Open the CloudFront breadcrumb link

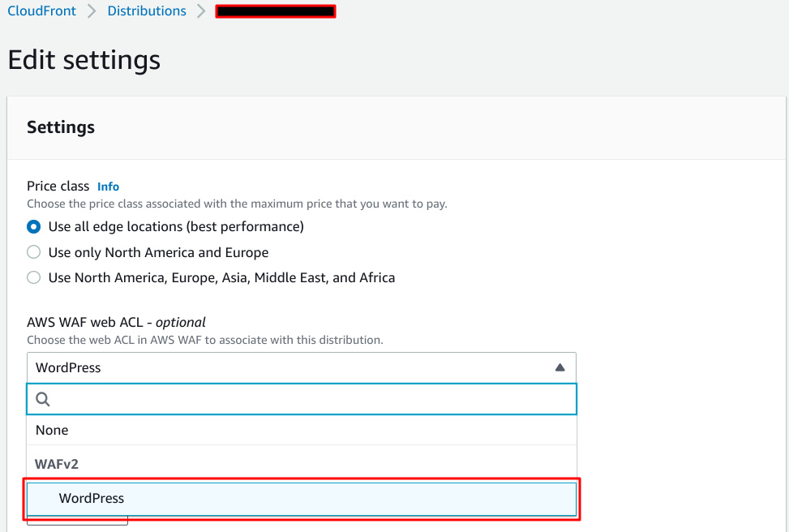tap(42, 11)
